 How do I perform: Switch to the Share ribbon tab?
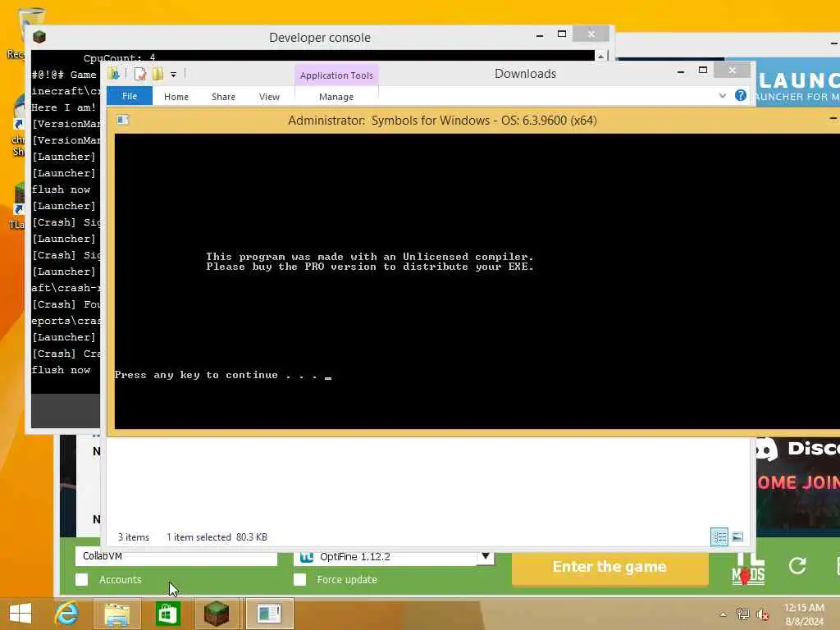tap(223, 97)
